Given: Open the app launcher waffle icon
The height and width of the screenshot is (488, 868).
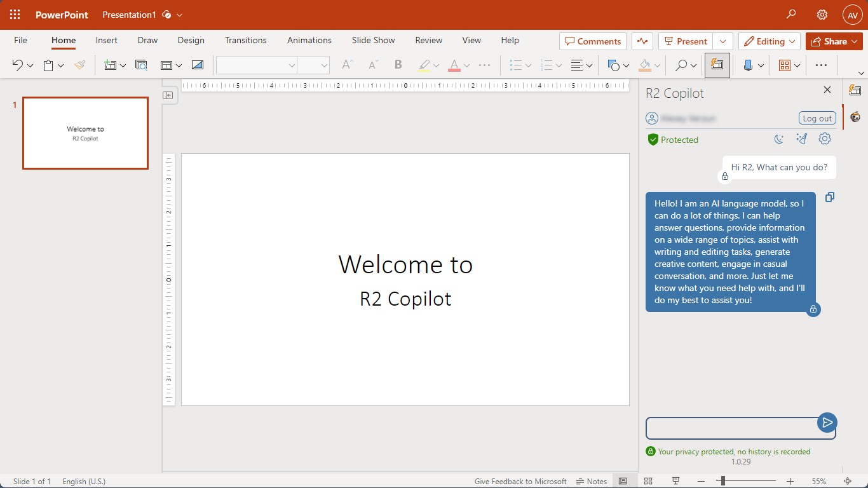Looking at the screenshot, I should (15, 15).
